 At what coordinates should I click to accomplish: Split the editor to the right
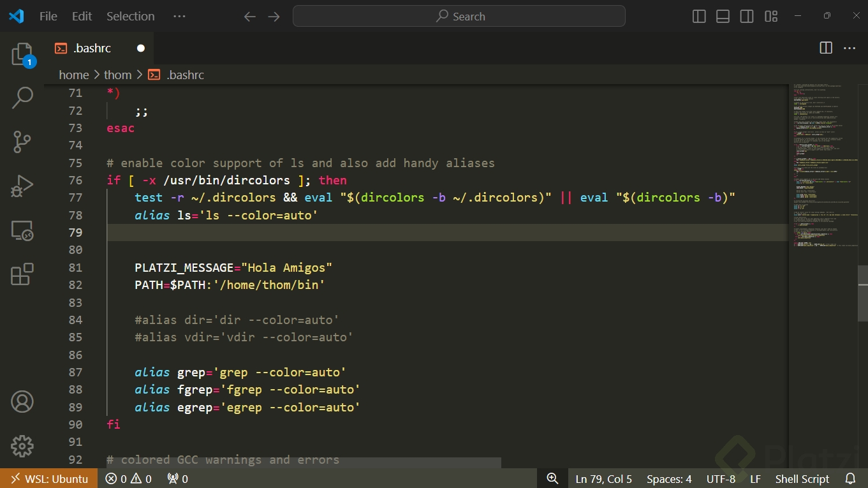coord(826,48)
